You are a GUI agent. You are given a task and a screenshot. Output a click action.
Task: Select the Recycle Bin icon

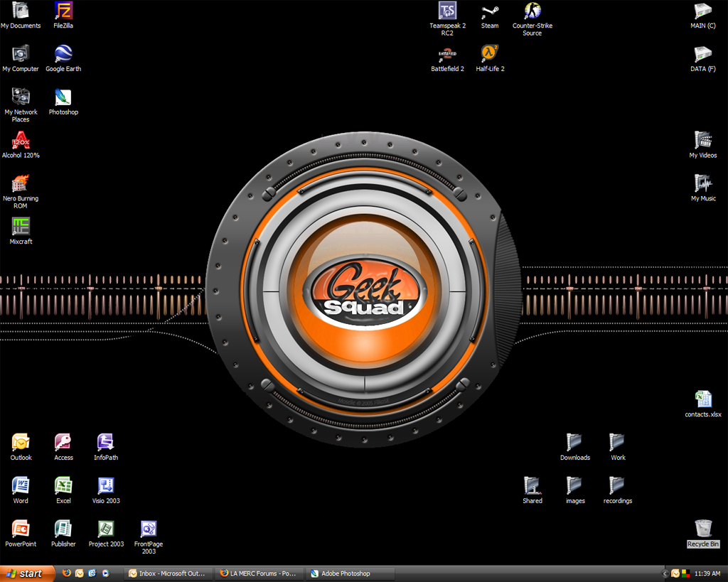[x=703, y=533]
